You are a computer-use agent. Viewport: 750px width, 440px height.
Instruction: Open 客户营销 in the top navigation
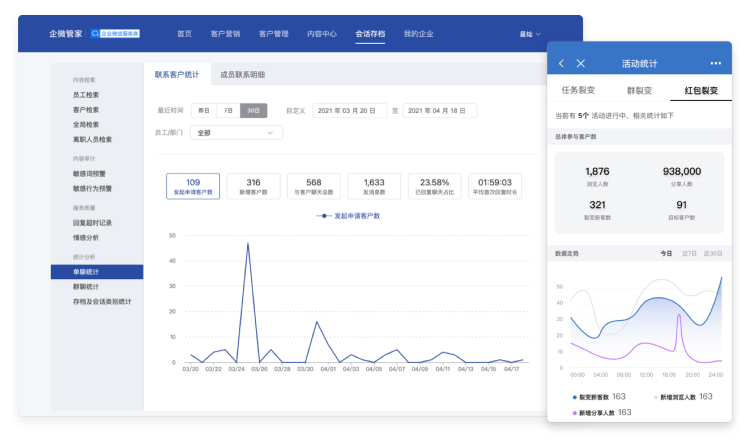coord(229,33)
